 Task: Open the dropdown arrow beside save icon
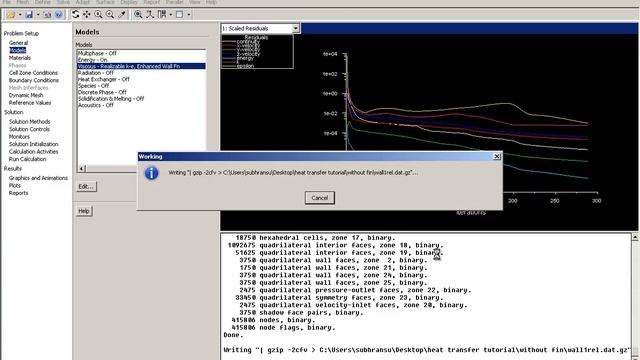[x=38, y=15]
